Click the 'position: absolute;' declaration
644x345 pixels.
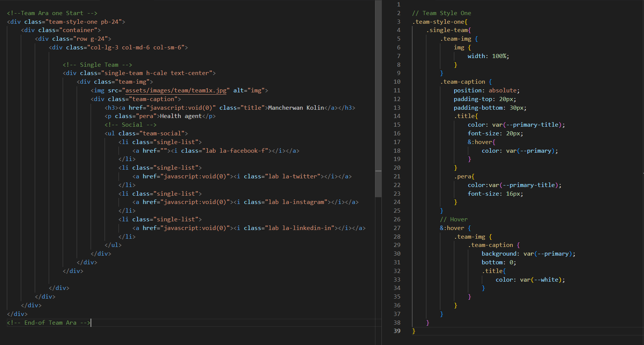(x=487, y=90)
